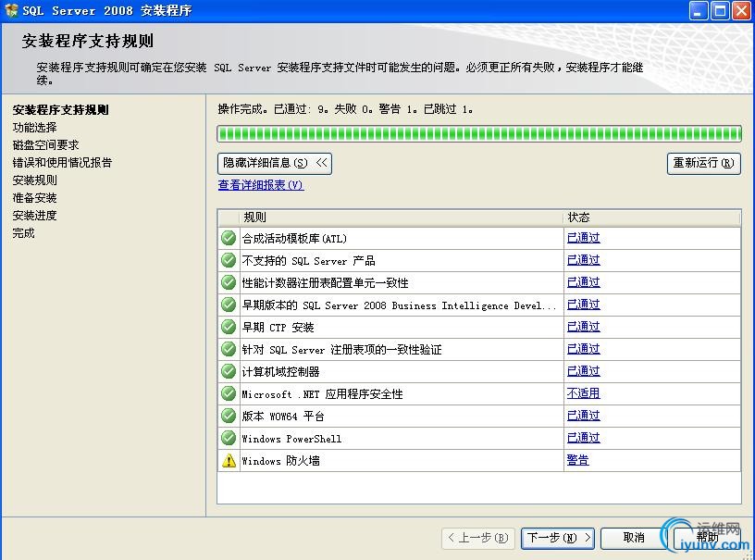Viewport: 755px width, 560px height.
Task: Select 错误和使用情况报告 step in sidebar
Action: pos(62,163)
